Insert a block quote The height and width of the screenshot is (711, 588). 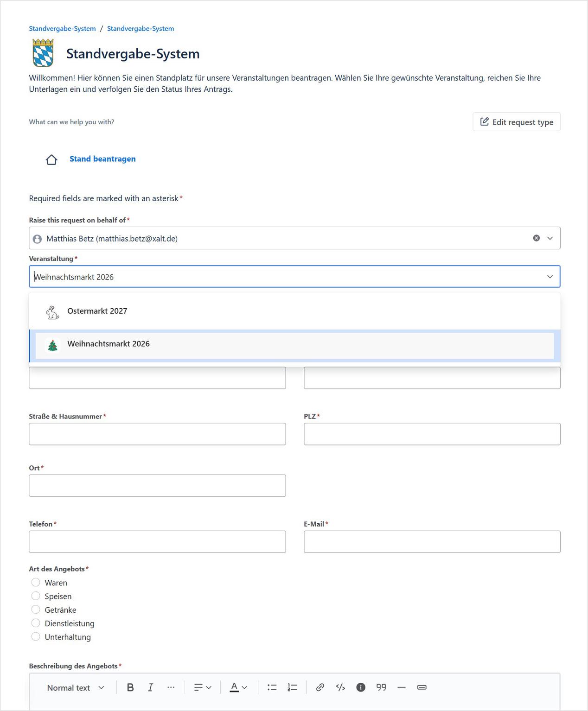click(x=381, y=687)
